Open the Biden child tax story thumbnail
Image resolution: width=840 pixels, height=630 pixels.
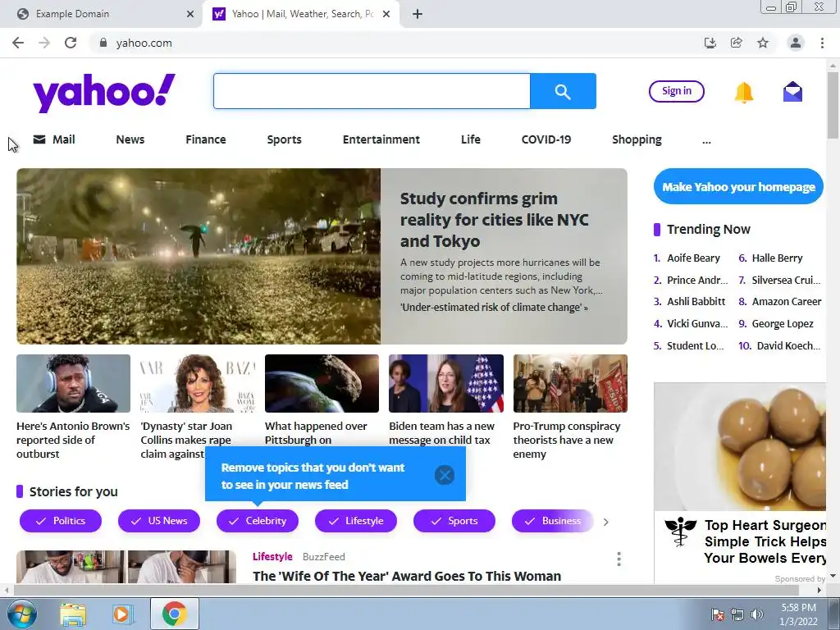point(446,384)
